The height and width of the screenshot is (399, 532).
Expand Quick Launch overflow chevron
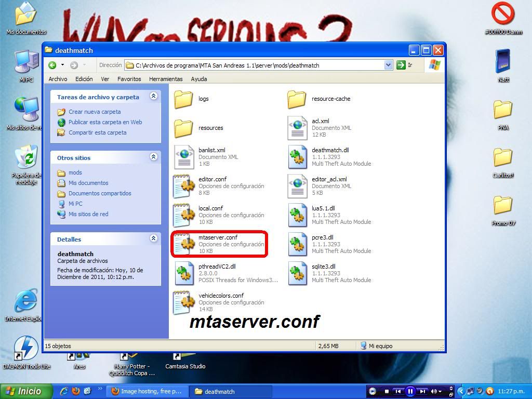click(100, 389)
